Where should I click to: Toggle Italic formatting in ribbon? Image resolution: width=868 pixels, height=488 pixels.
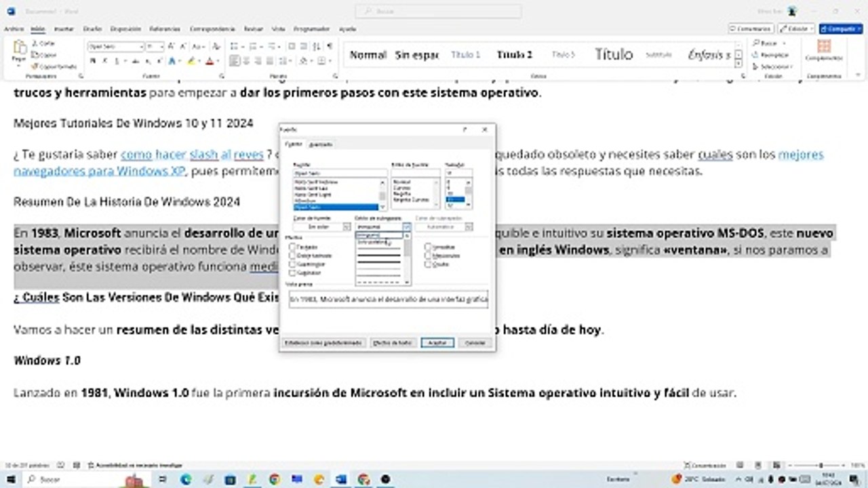coord(104,61)
